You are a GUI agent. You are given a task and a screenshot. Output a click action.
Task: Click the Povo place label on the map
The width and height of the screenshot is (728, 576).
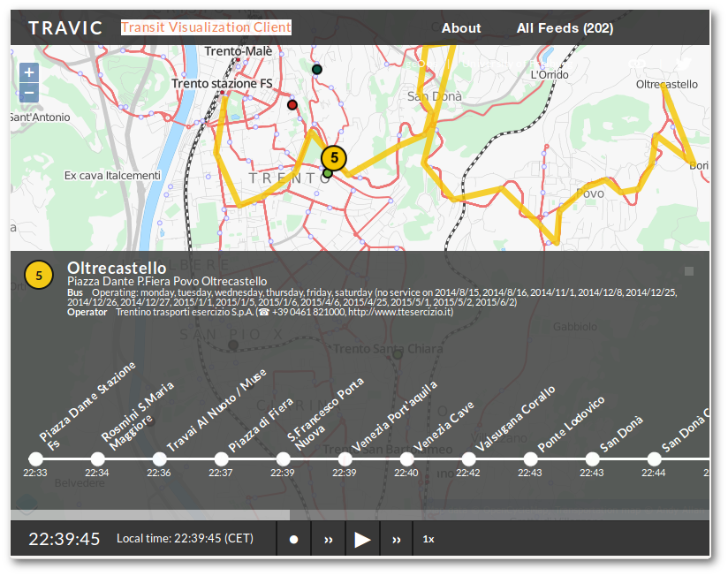[x=590, y=193]
